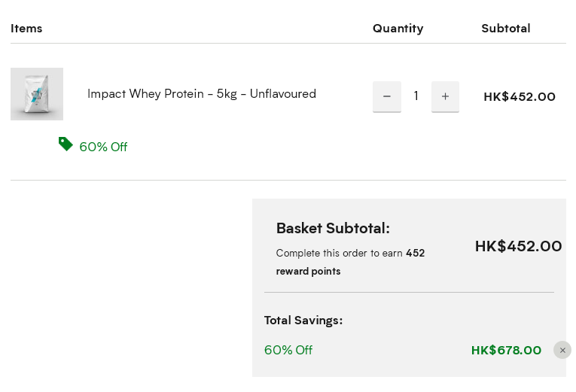Remove the 60% Off savings with X
This screenshot has width=576, height=392.
pyautogui.click(x=562, y=350)
